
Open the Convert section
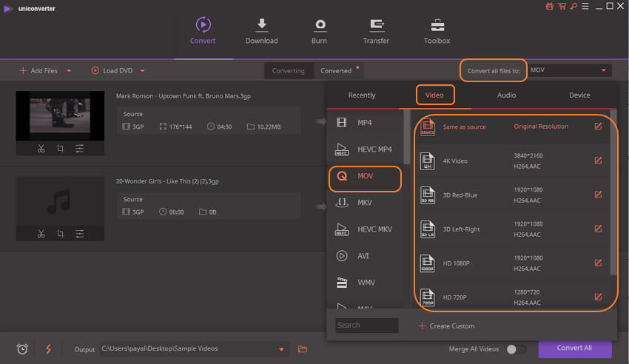coord(203,31)
